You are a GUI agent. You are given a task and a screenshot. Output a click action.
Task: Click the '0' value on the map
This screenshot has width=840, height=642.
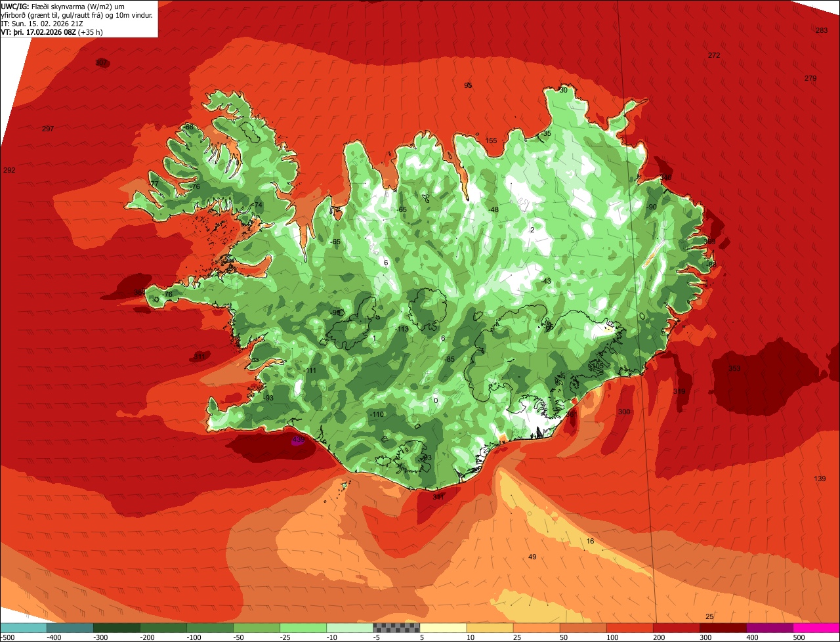click(436, 400)
